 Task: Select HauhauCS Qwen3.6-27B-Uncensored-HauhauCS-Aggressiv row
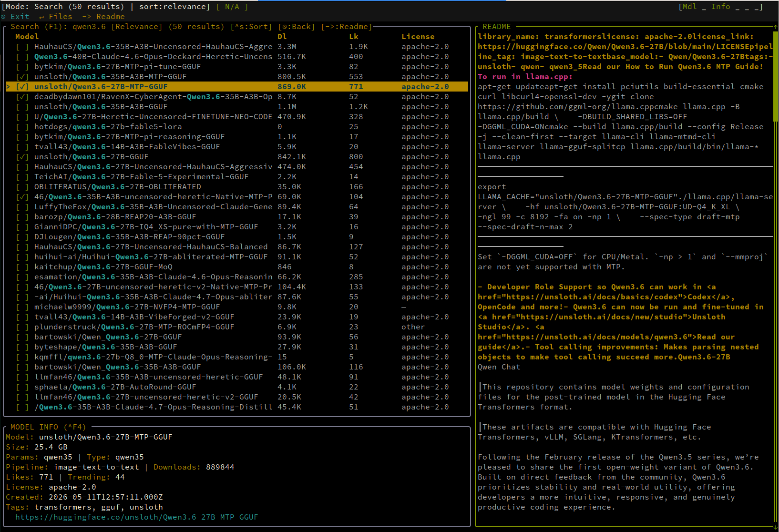pyautogui.click(x=237, y=167)
